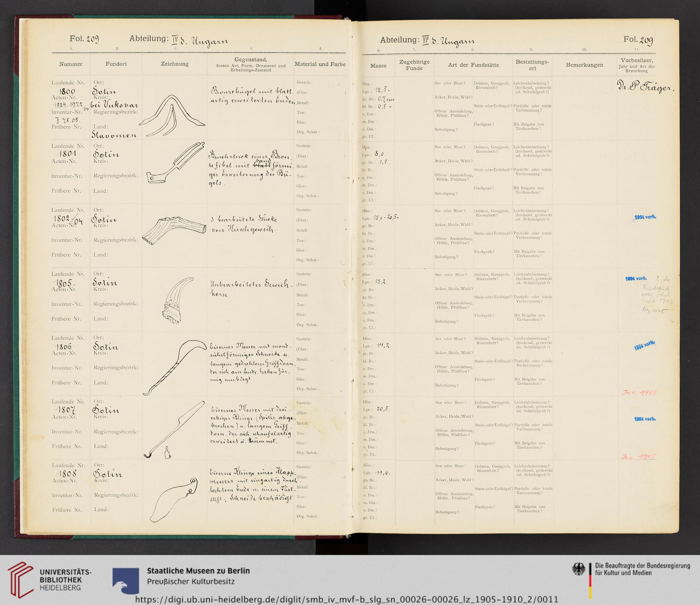Click 'Abteilung: IV d. Ungarn' on right page
Image resolution: width=700 pixels, height=605 pixels.
(x=427, y=41)
